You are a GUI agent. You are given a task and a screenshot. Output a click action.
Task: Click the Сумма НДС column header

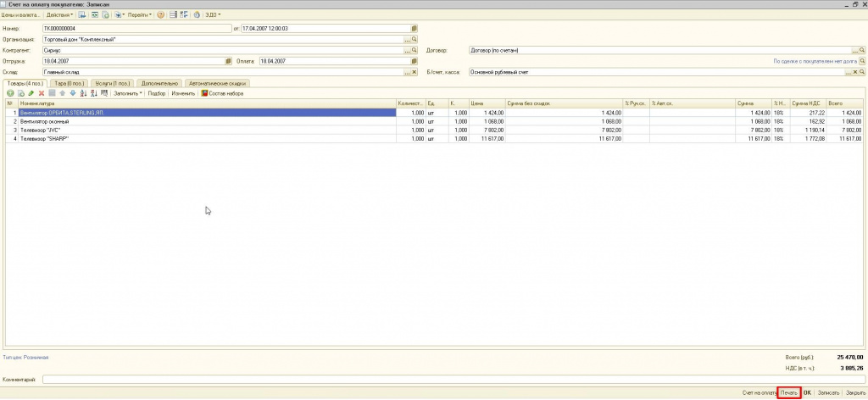(x=808, y=103)
